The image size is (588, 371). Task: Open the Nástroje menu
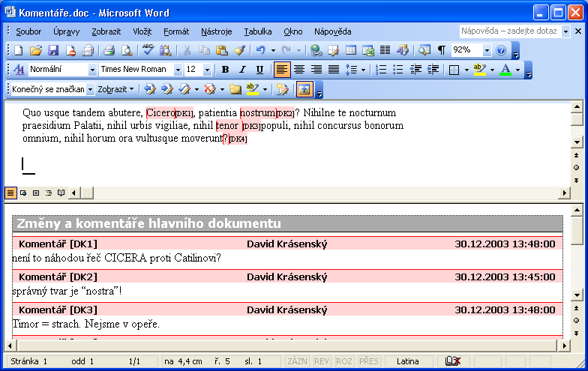(x=216, y=31)
